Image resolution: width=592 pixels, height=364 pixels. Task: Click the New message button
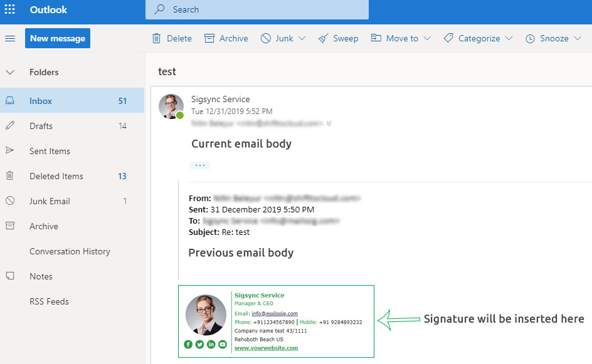click(58, 38)
